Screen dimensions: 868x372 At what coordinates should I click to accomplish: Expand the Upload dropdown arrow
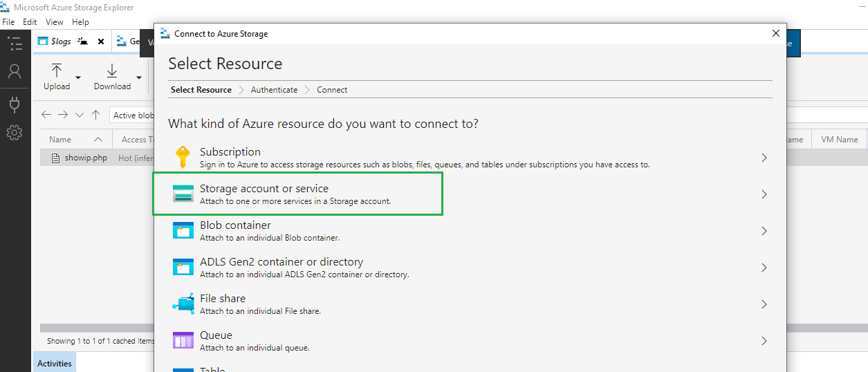[78, 77]
